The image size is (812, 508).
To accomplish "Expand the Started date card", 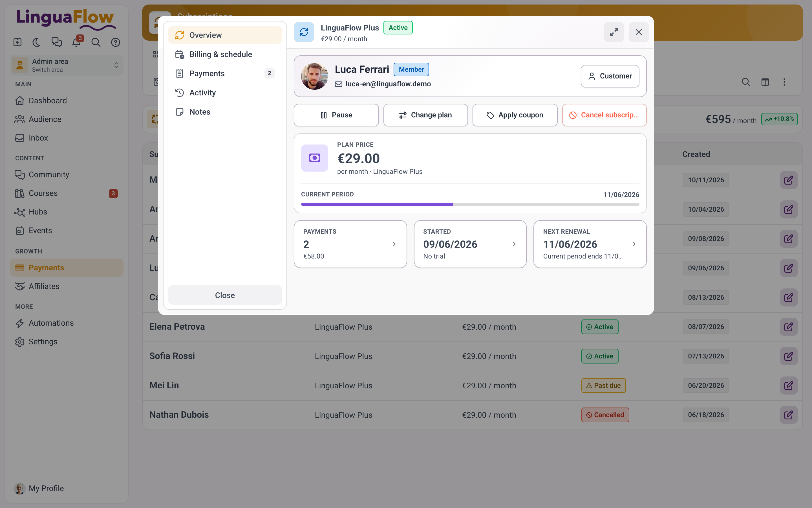I will click(x=470, y=244).
